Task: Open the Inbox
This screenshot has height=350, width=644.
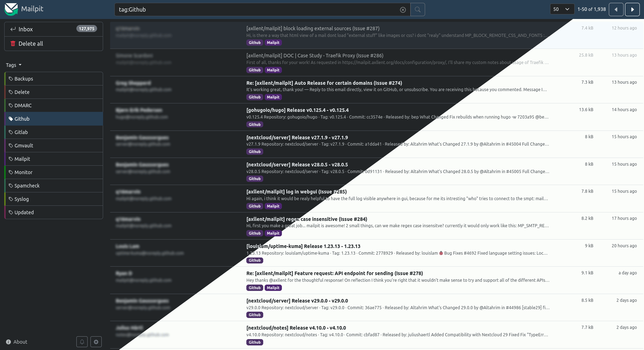Action: coord(26,29)
